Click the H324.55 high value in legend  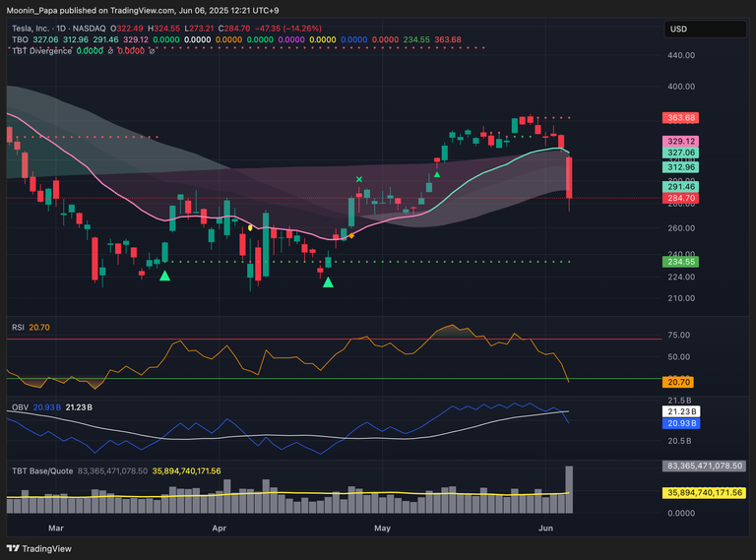pyautogui.click(x=164, y=29)
